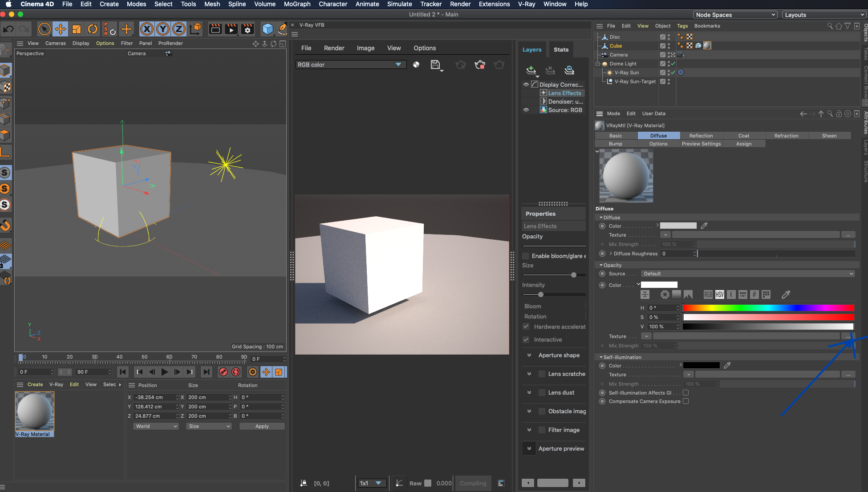This screenshot has height=492, width=868.
Task: Select the Rotate tool
Action: click(x=93, y=29)
